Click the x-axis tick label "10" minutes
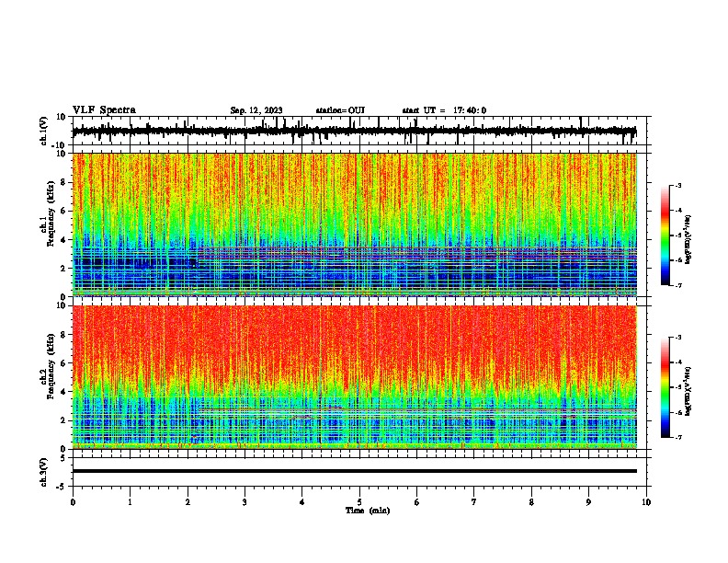Image resolution: width=728 pixels, height=563 pixels. pyautogui.click(x=646, y=502)
